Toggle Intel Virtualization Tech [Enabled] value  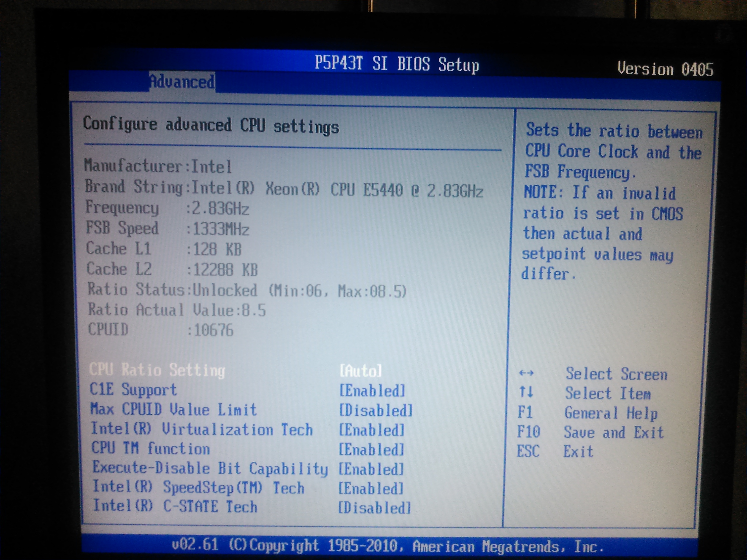coord(371,430)
